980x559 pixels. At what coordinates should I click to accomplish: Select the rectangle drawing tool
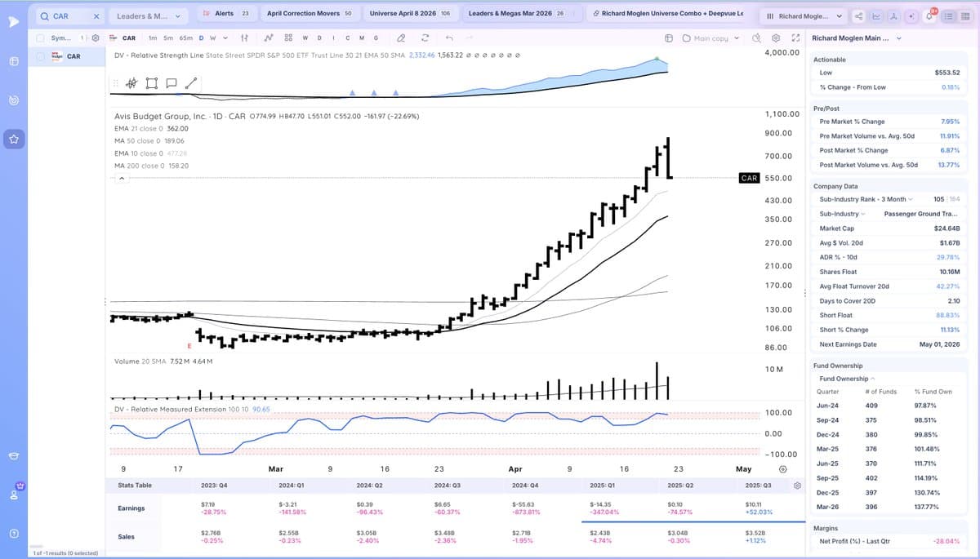coord(151,83)
